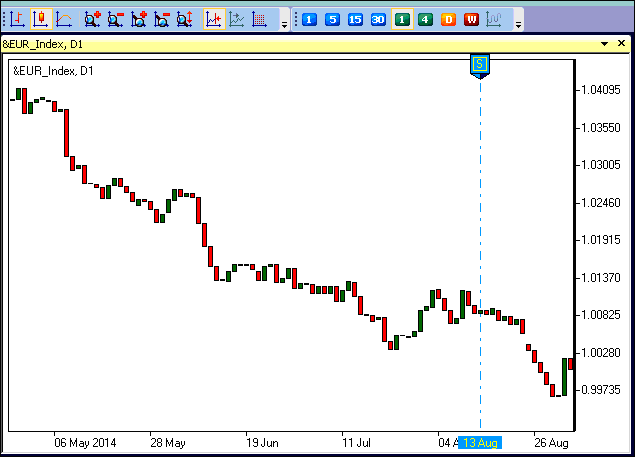This screenshot has width=635, height=457.
Task: Select the blue 15-minute timeframe icon
Action: click(x=355, y=19)
